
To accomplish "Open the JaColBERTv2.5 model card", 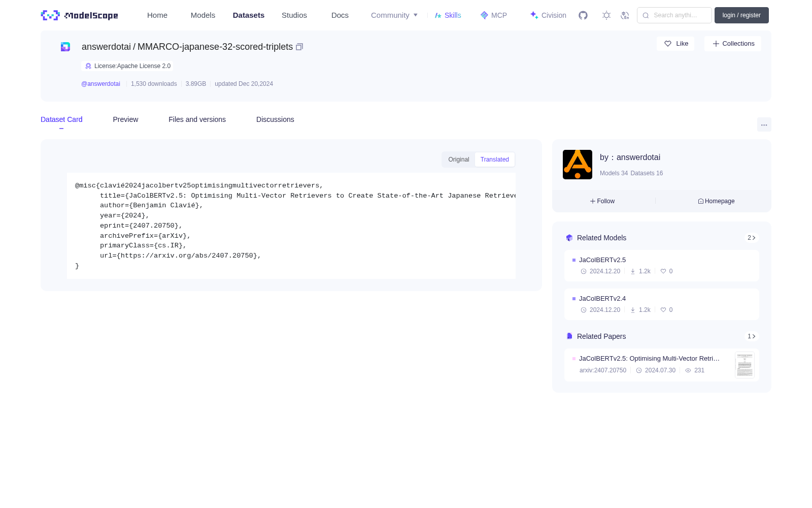I will (662, 266).
